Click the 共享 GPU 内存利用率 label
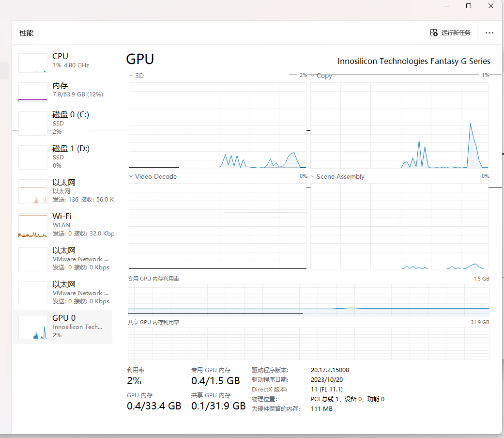The image size is (504, 438). [153, 322]
